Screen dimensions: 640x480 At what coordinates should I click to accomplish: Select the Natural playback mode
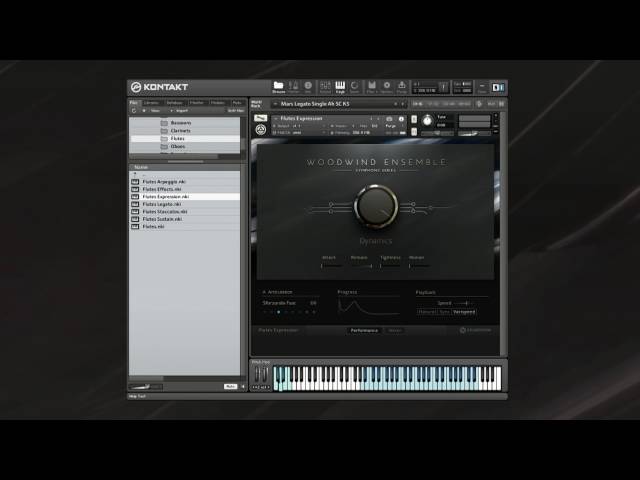[x=427, y=312]
